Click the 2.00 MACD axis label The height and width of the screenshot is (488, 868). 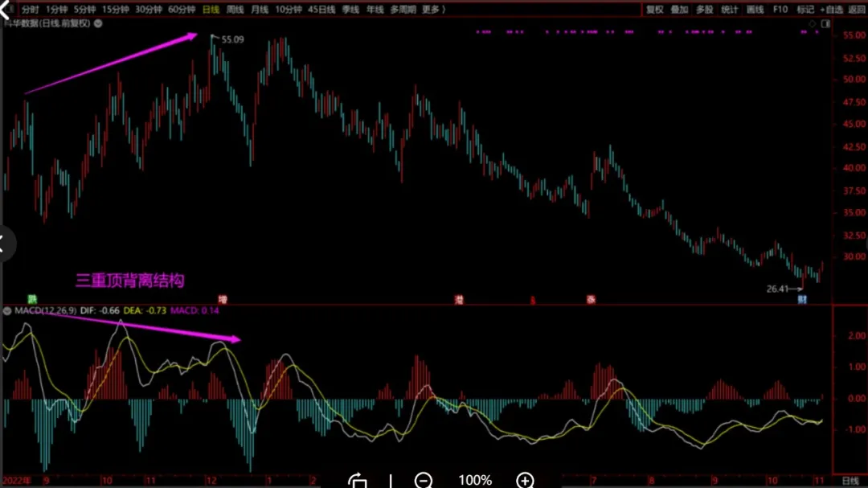pos(857,336)
